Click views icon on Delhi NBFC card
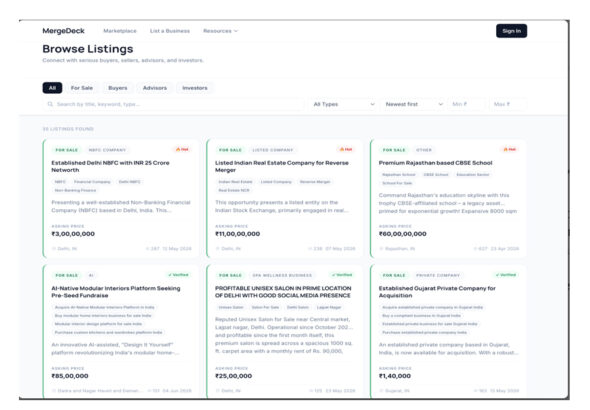 point(148,249)
